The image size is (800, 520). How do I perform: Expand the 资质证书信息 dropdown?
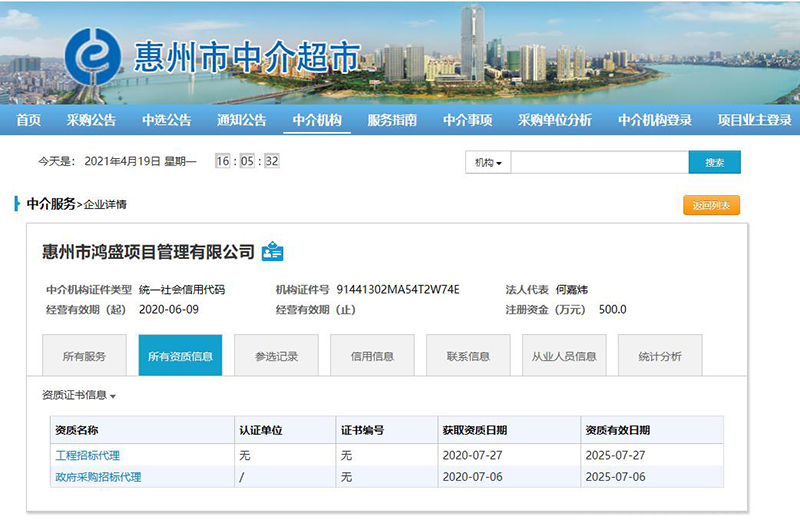coord(79,396)
